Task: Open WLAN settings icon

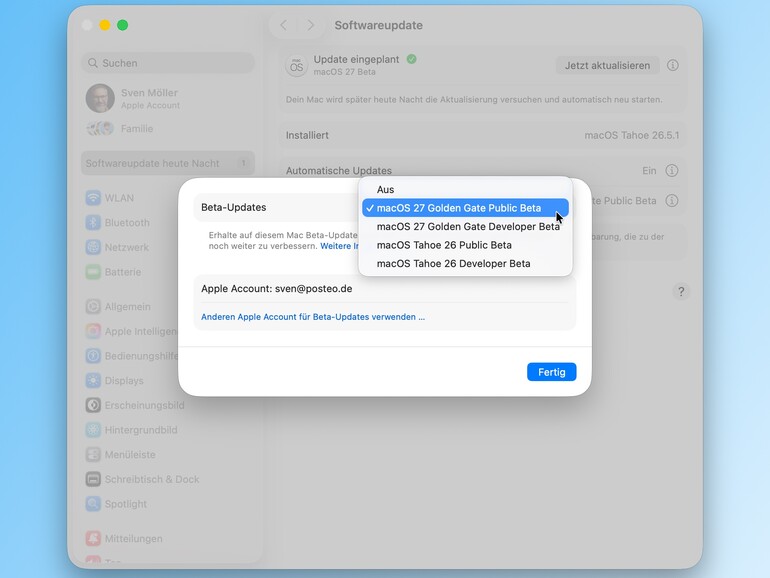Action: (93, 198)
